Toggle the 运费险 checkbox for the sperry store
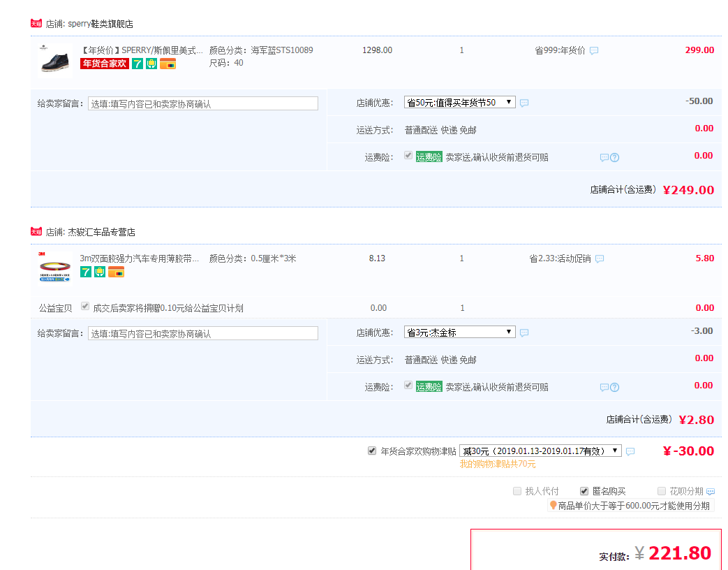The image size is (728, 570). click(x=408, y=155)
